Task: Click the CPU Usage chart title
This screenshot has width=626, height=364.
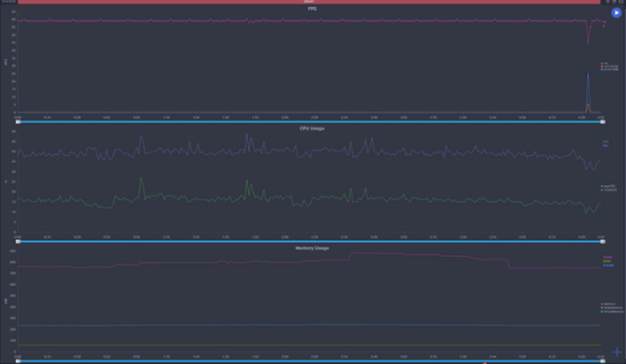Action: 311,128
